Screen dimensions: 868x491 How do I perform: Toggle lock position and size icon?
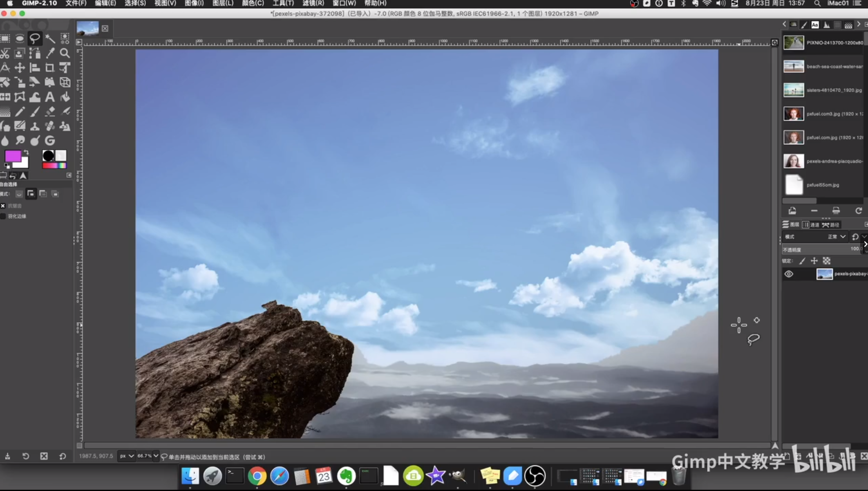[x=814, y=261]
